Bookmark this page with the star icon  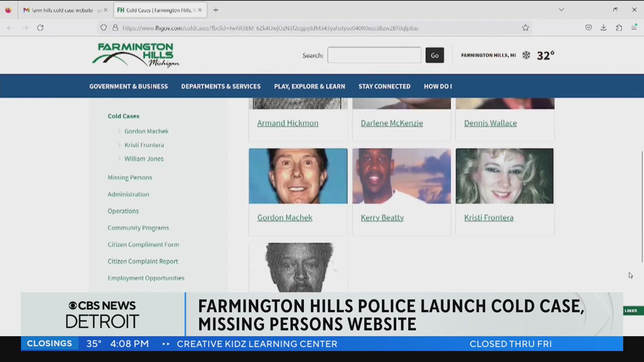526,28
